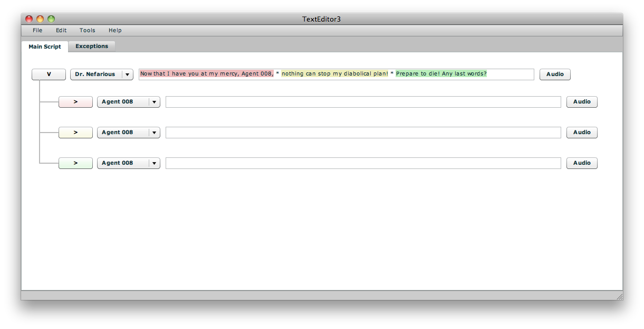The image size is (644, 329).
Task: Click the second Agent 008 empty text field
Action: pos(363,133)
